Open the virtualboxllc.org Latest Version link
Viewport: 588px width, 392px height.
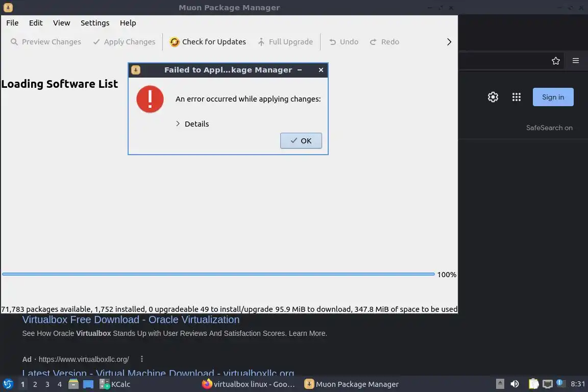158,373
